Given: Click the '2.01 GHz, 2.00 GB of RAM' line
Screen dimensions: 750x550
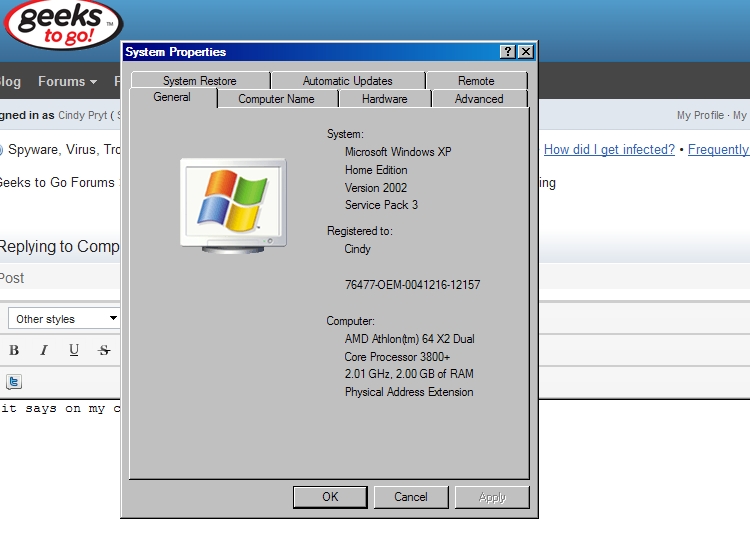Looking at the screenshot, I should (409, 374).
